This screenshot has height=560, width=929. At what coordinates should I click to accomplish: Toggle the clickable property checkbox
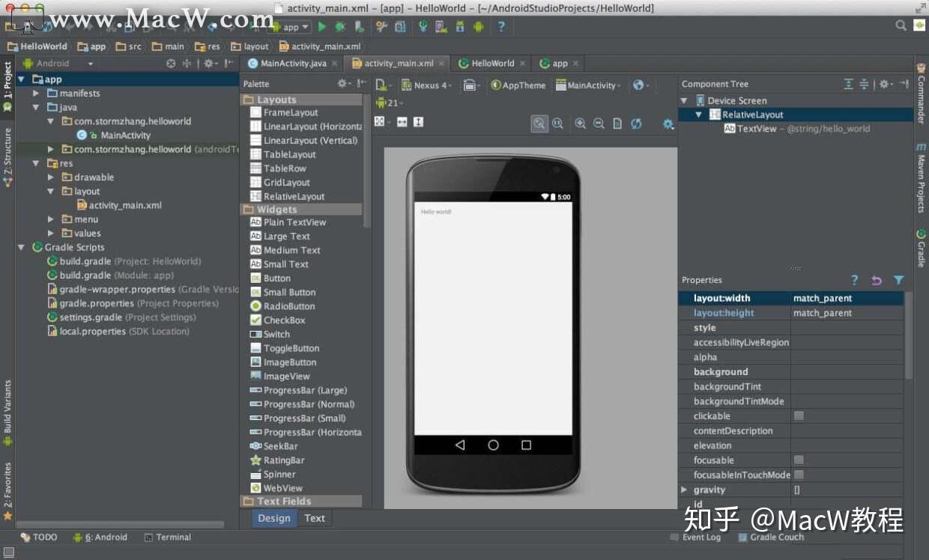coord(799,416)
